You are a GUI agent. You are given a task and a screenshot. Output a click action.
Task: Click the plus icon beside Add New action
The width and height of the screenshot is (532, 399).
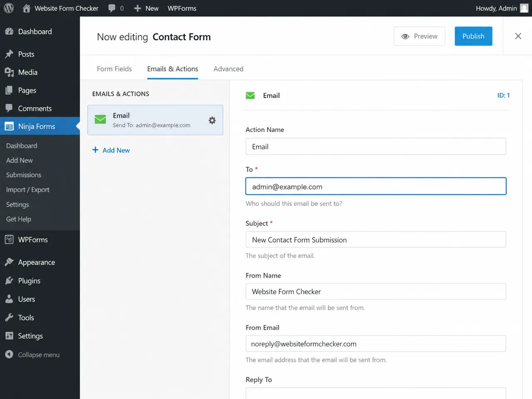pos(95,150)
